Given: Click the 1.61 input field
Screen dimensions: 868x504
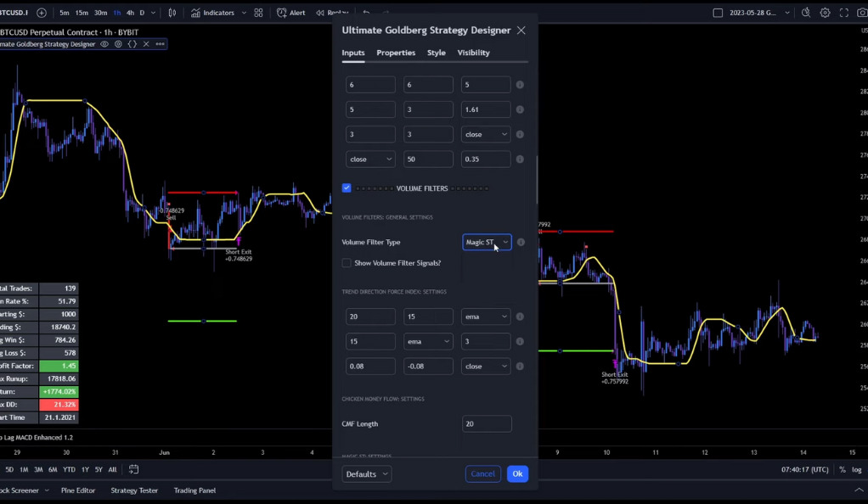Looking at the screenshot, I should (486, 109).
